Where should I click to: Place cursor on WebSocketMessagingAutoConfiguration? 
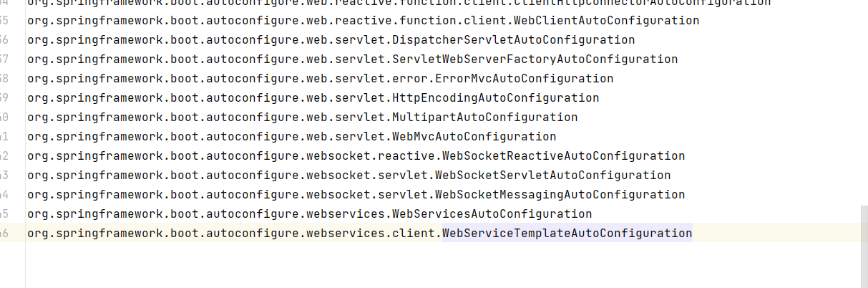click(x=560, y=195)
